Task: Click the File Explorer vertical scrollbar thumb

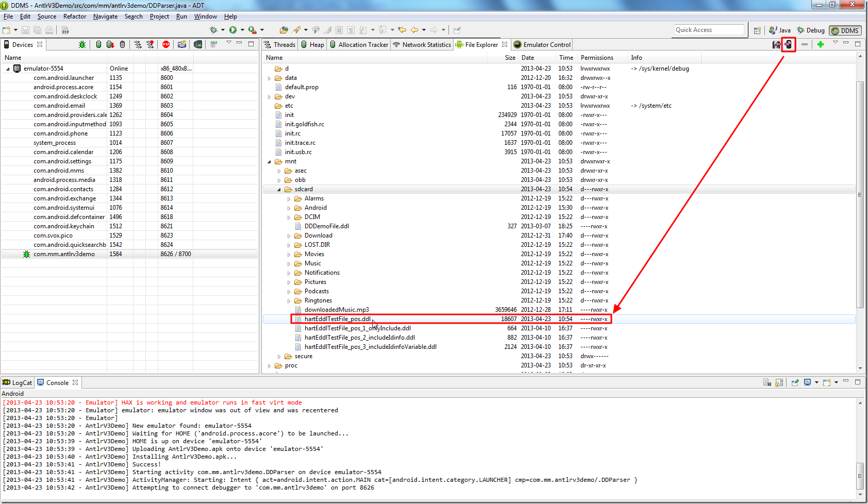Action: [x=859, y=195]
